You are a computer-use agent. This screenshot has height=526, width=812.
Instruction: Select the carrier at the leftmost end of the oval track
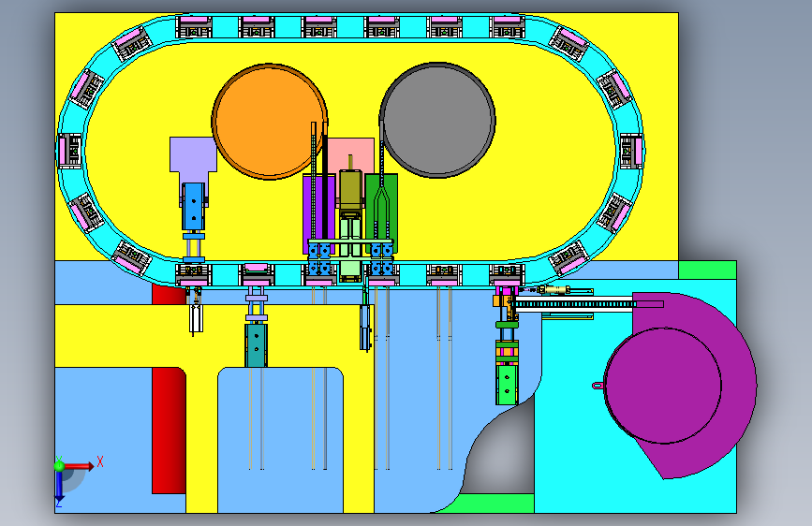pos(70,151)
